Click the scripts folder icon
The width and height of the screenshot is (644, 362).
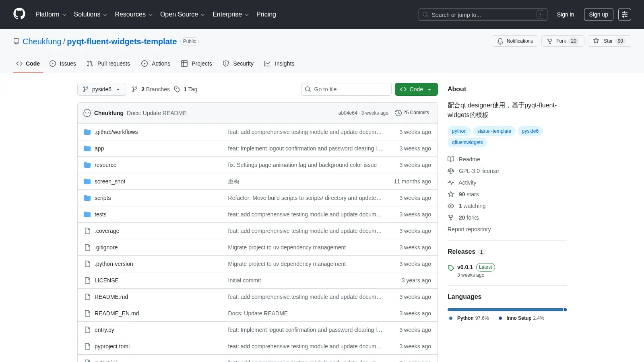point(87,198)
